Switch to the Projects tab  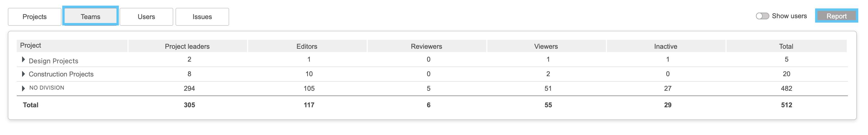click(35, 17)
